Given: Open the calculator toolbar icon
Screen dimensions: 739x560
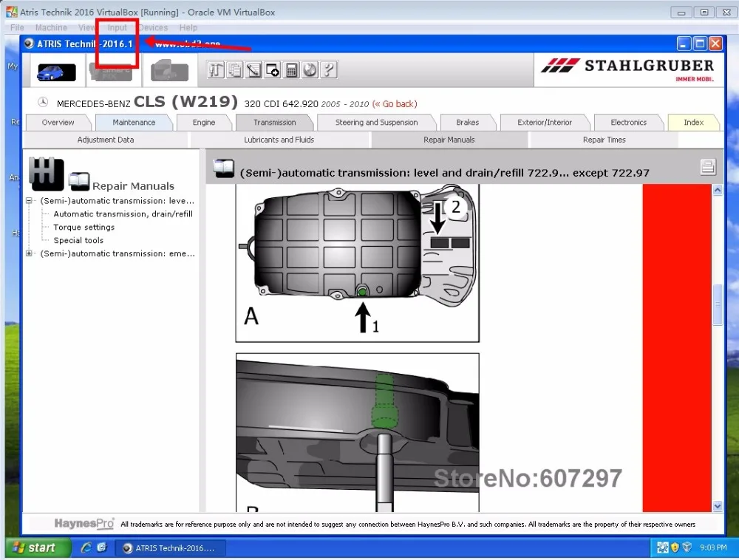Looking at the screenshot, I should tap(291, 70).
